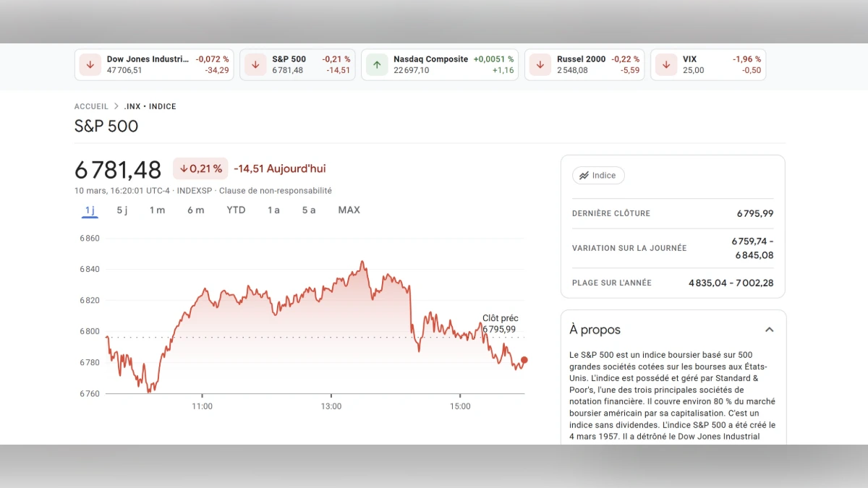The image size is (868, 488).
Task: Click the red down arrow on Russel 2000 card
Action: (539, 64)
